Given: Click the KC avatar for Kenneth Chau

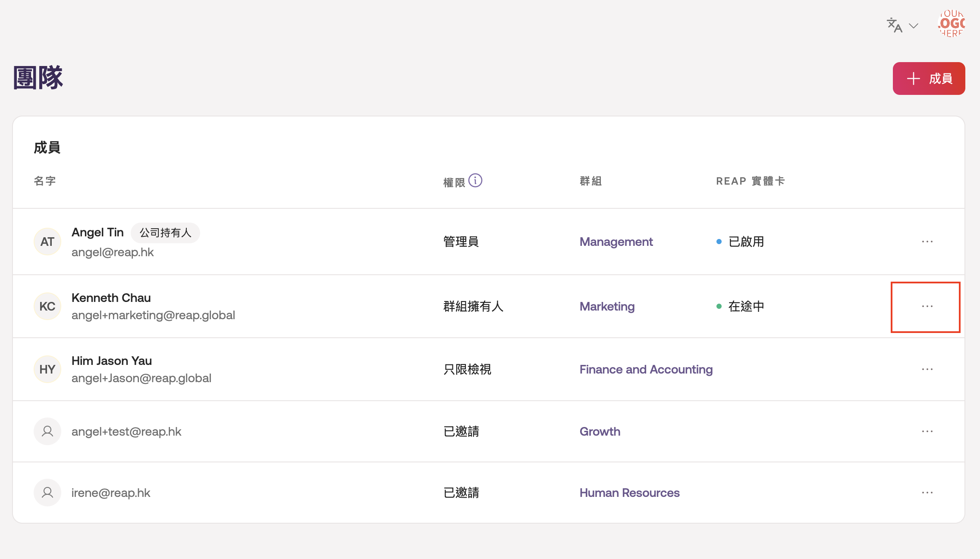Looking at the screenshot, I should [x=47, y=306].
